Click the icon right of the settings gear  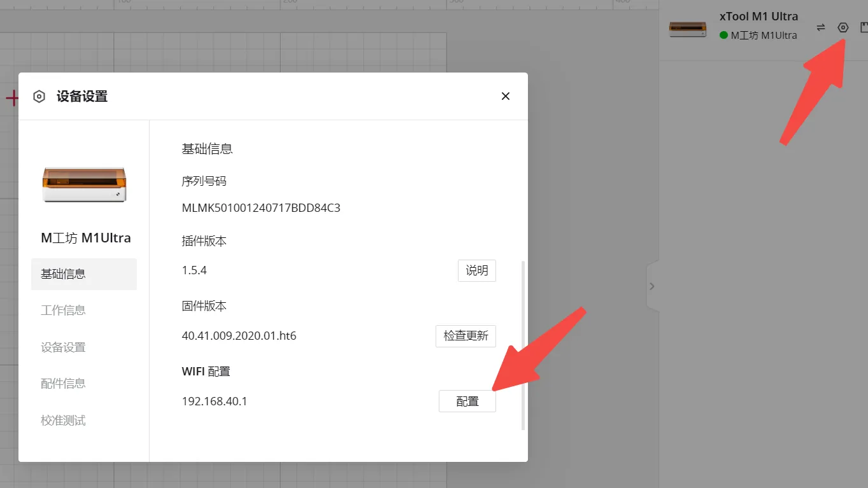(864, 27)
